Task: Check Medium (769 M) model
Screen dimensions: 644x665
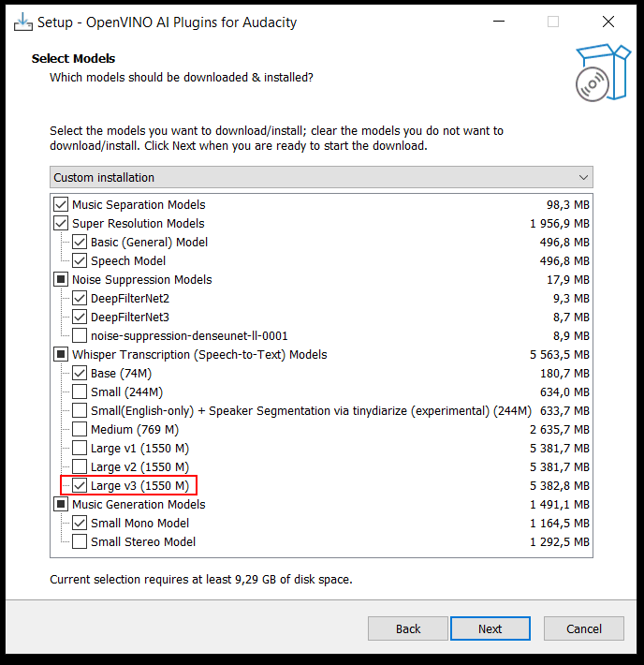Action: 80,429
